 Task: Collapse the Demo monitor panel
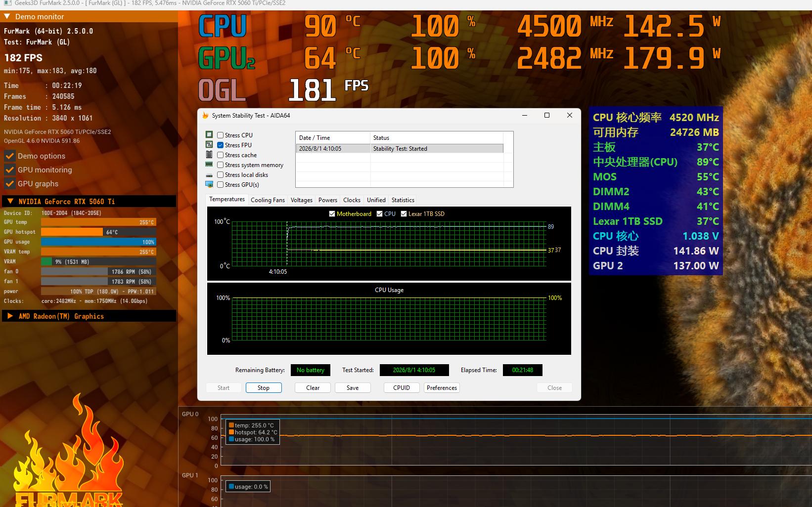point(7,16)
